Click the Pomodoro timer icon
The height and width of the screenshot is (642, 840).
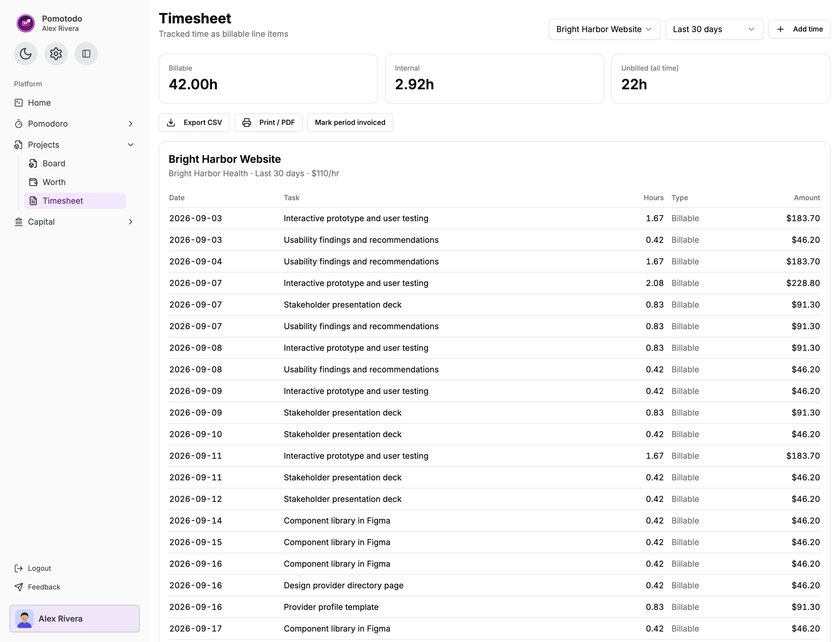click(x=19, y=123)
